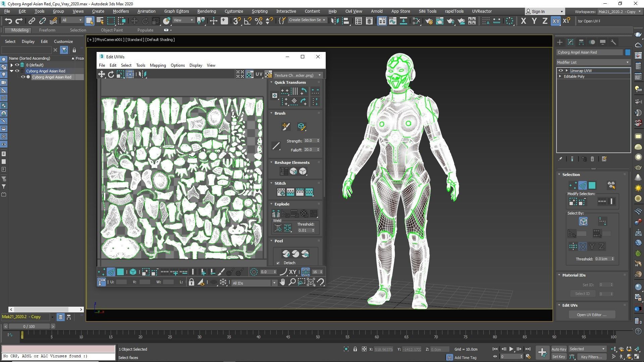
Task: Toggle Auto Key animation mode
Action: tap(558, 349)
